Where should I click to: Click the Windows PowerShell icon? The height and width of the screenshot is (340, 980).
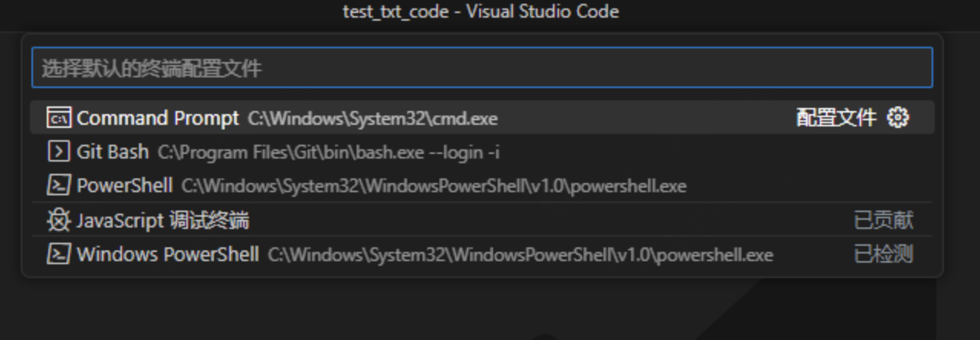pos(58,254)
